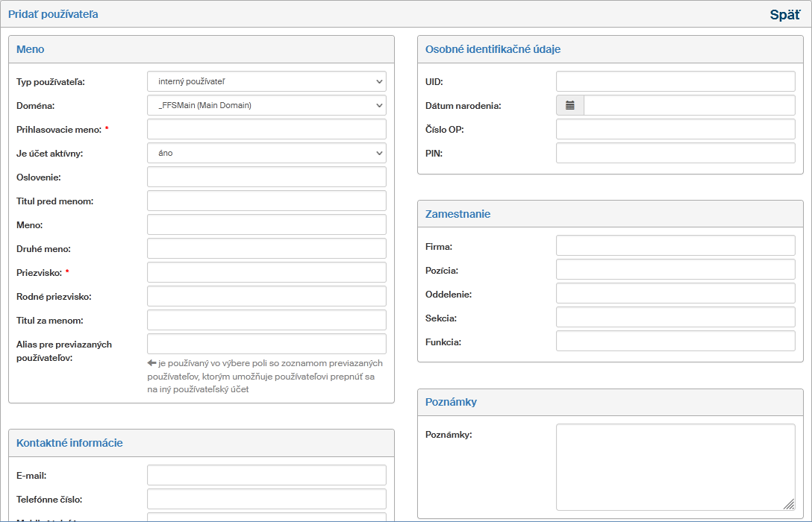Click the Alias pre previazaných používateľov field
The image size is (812, 522).
coord(266,344)
